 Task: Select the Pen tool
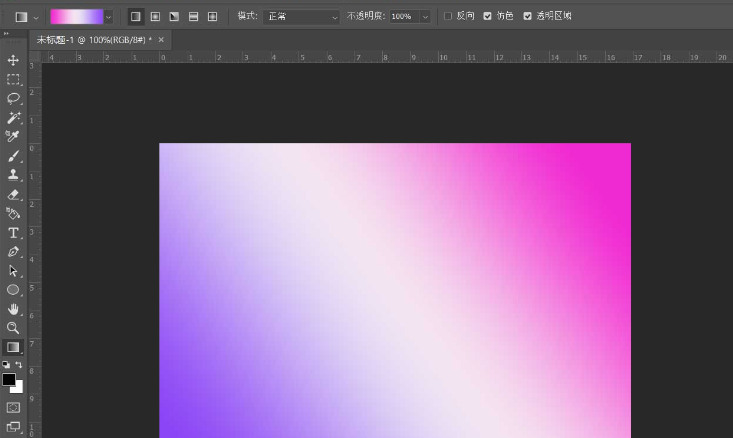(13, 251)
